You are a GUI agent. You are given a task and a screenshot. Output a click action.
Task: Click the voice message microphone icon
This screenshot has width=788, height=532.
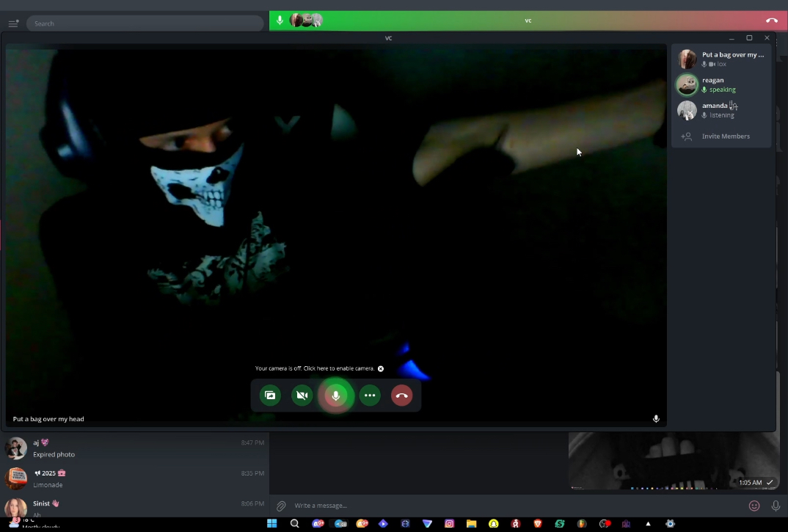click(x=776, y=506)
